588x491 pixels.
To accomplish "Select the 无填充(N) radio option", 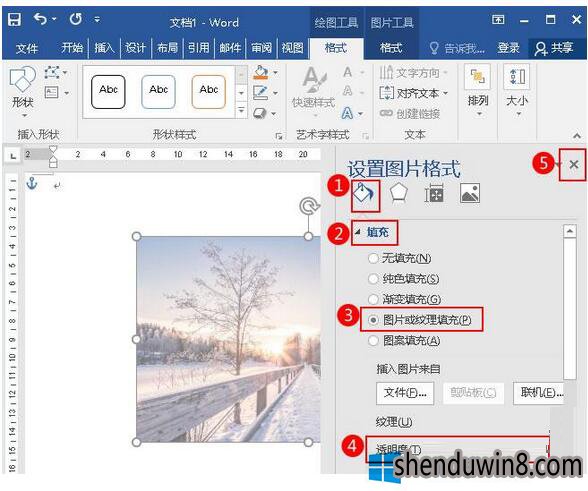I will coord(400,258).
